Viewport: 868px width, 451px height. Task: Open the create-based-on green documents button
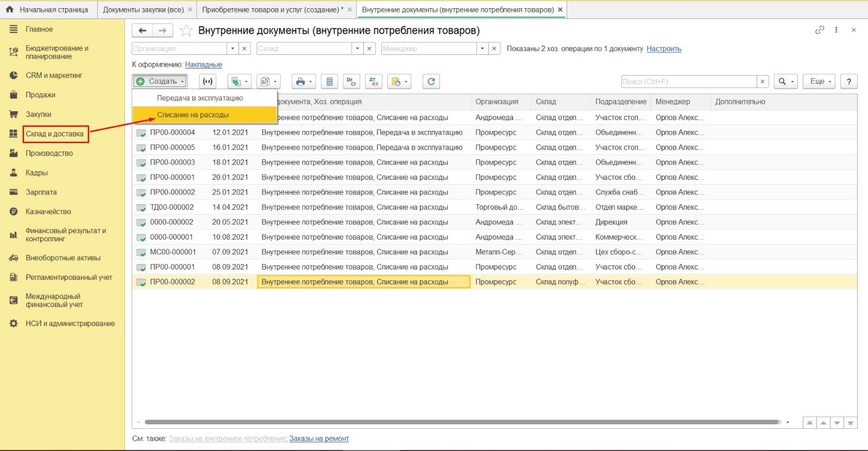pyautogui.click(x=239, y=82)
